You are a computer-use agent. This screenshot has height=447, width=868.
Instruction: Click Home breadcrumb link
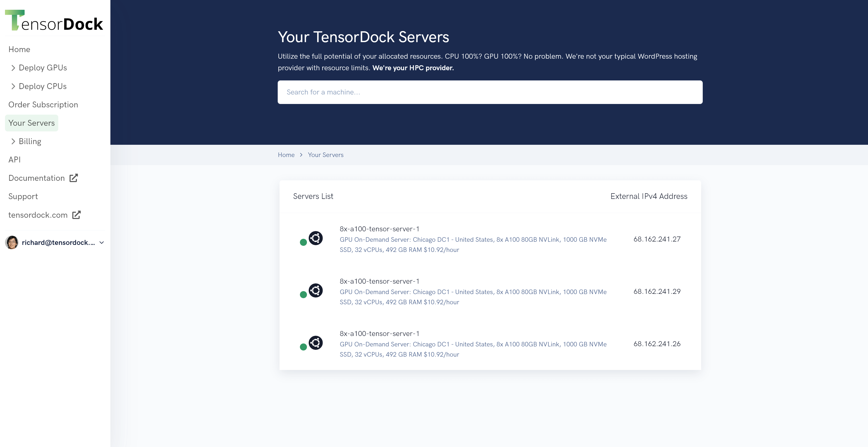[286, 155]
